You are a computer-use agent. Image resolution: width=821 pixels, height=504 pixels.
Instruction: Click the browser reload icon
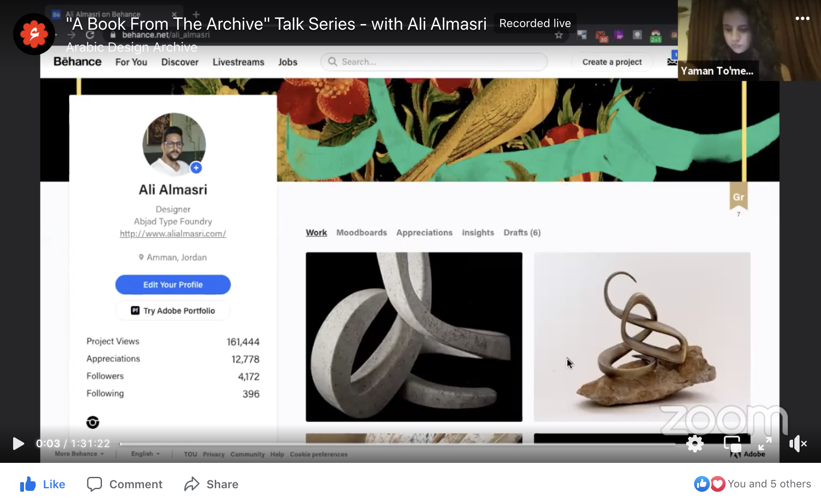(x=90, y=35)
